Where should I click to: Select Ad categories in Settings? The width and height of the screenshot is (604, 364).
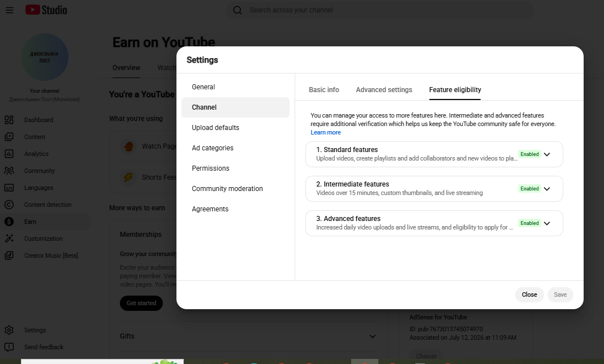(235, 148)
